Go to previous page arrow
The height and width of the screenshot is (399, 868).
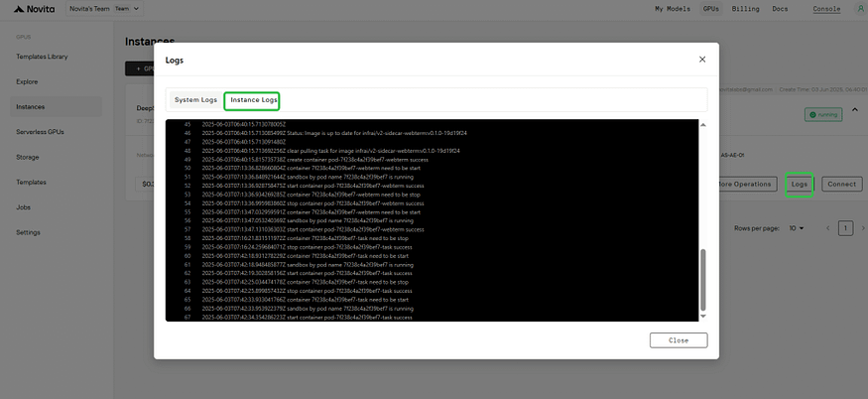tap(828, 228)
